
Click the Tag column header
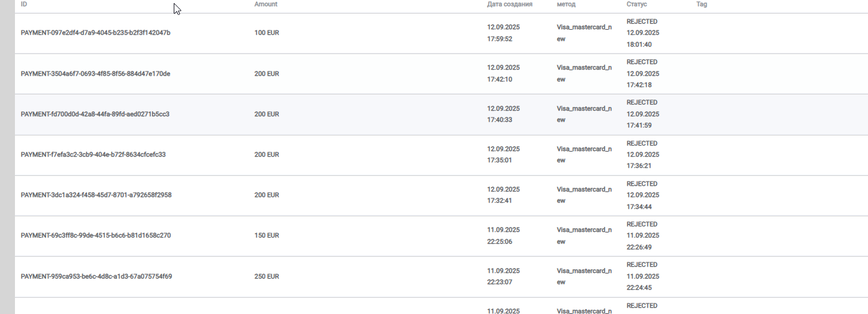tap(702, 4)
